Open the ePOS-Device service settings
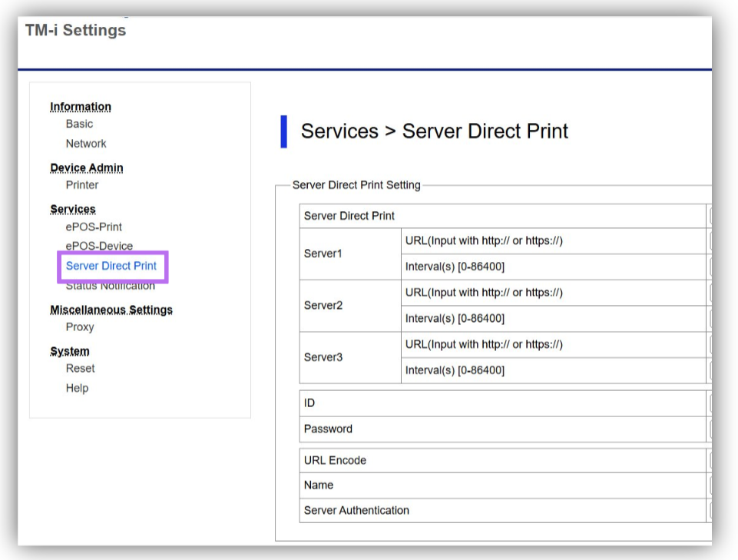Image resolution: width=738 pixels, height=560 pixels. (x=99, y=246)
